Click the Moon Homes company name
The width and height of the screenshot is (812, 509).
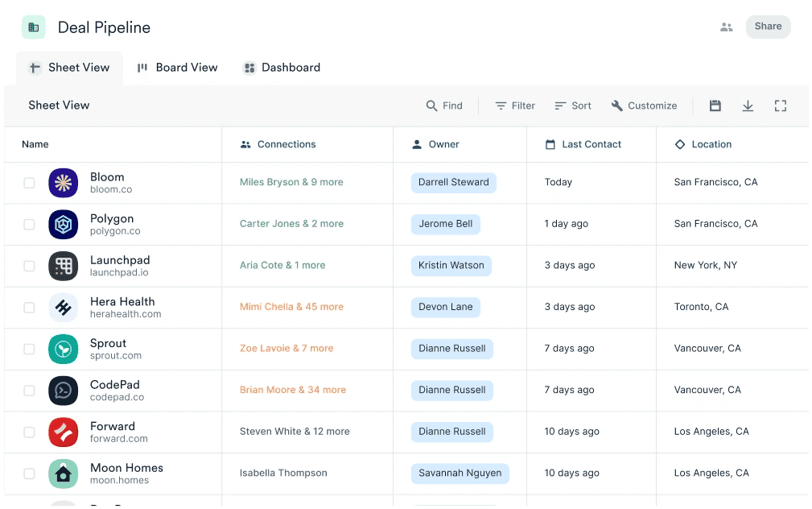click(x=126, y=468)
